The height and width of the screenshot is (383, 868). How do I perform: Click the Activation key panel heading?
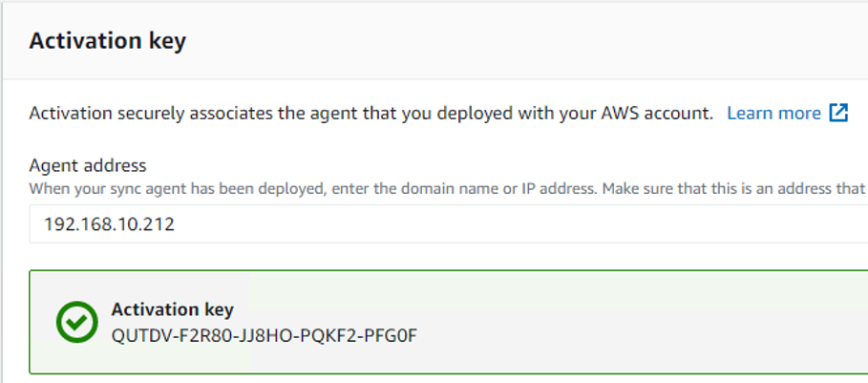[x=107, y=41]
